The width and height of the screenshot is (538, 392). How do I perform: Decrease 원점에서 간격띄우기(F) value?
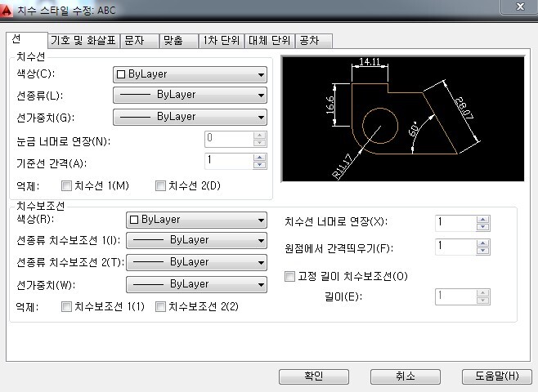click(x=482, y=251)
